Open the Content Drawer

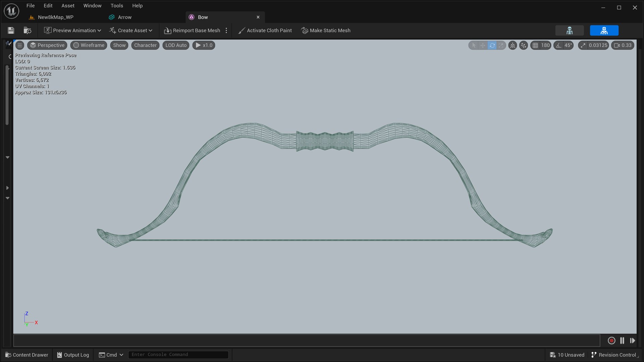27,355
